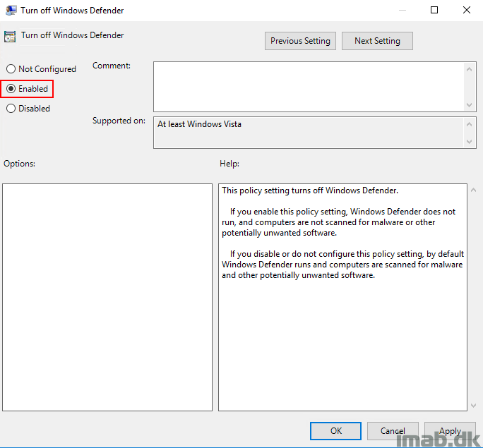Click the 'Options:' label
The height and width of the screenshot is (448, 483).
click(19, 164)
